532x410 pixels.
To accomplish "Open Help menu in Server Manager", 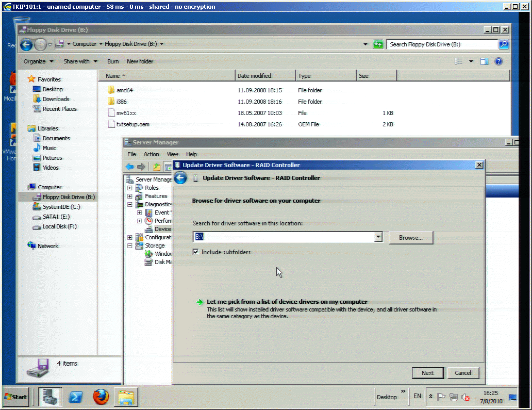I will pos(191,154).
